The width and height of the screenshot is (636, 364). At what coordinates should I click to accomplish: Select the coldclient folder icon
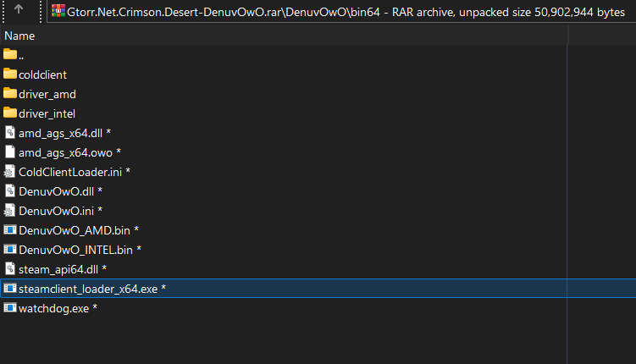click(x=10, y=74)
